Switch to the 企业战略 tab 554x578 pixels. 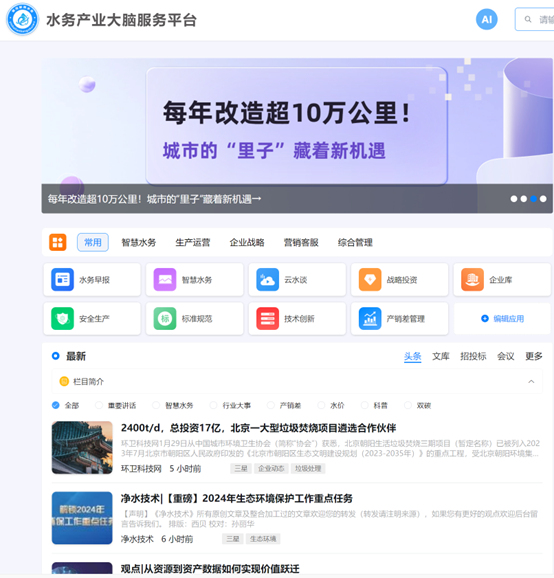(x=247, y=242)
